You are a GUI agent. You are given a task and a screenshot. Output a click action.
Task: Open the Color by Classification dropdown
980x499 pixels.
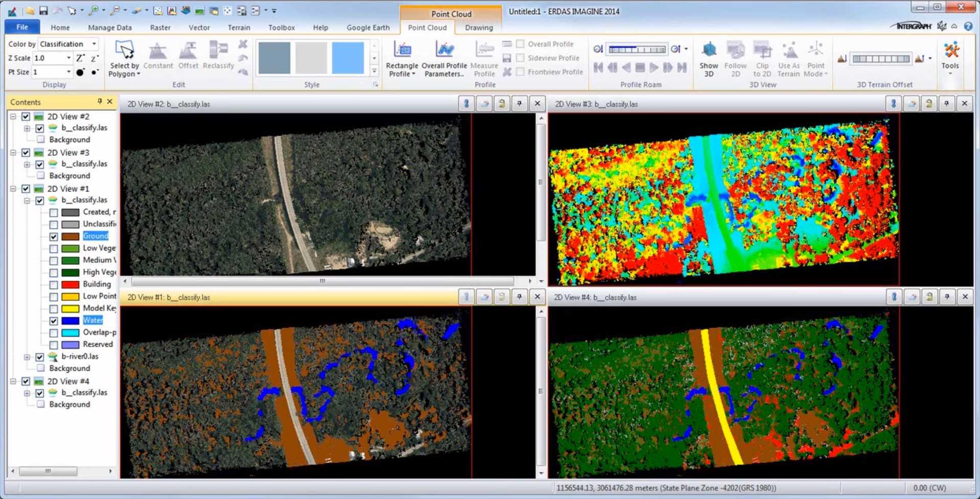pyautogui.click(x=94, y=44)
